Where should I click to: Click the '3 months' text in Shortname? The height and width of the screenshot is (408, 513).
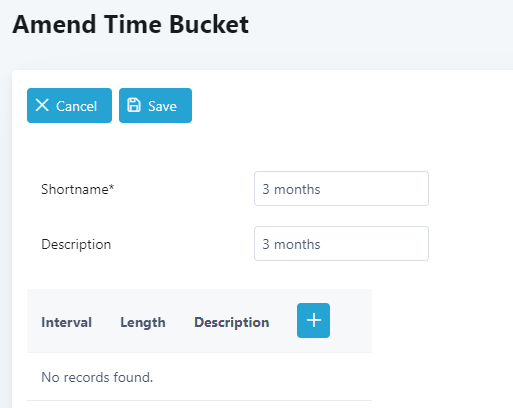[291, 189]
